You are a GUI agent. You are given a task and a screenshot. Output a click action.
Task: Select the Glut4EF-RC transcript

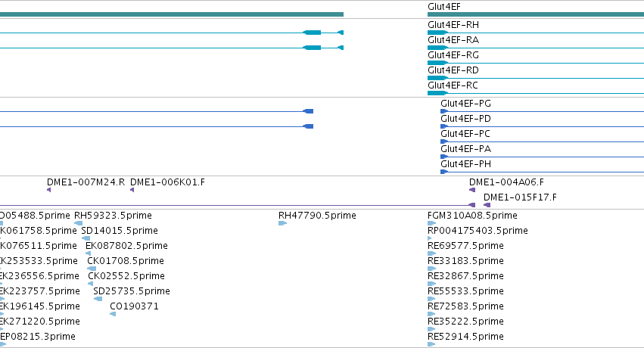tap(453, 85)
